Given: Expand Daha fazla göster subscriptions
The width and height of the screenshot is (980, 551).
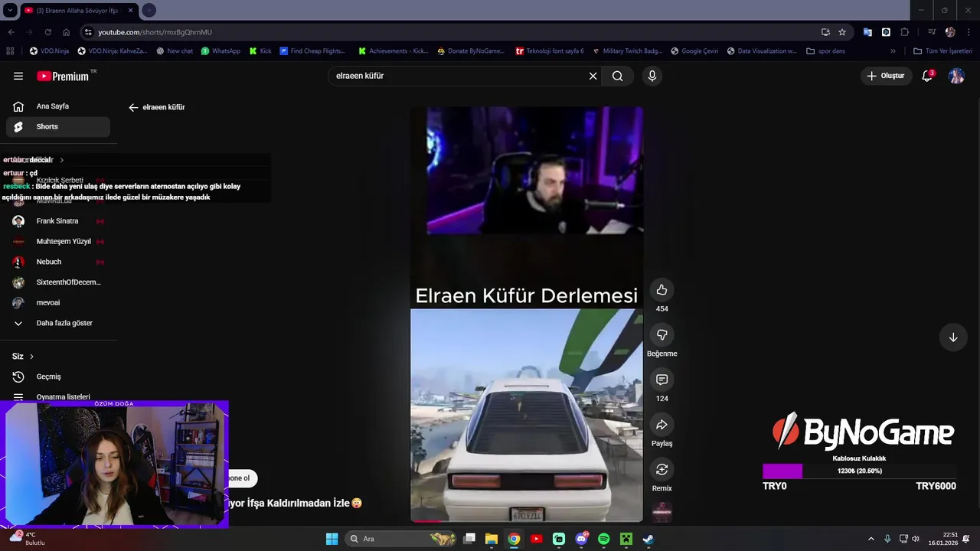Looking at the screenshot, I should (x=58, y=323).
